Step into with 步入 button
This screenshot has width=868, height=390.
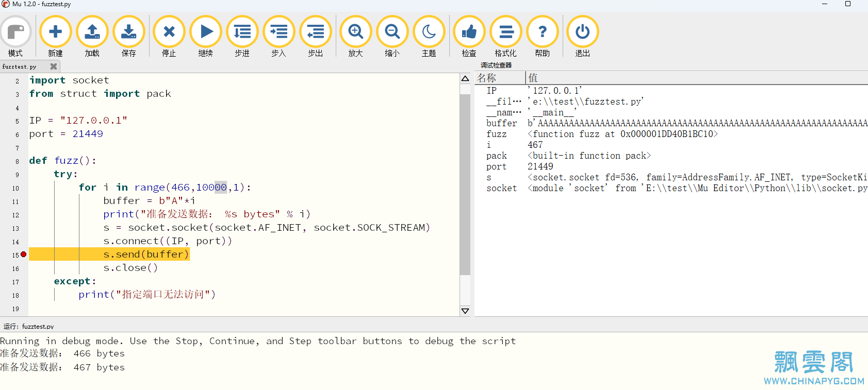coord(279,36)
